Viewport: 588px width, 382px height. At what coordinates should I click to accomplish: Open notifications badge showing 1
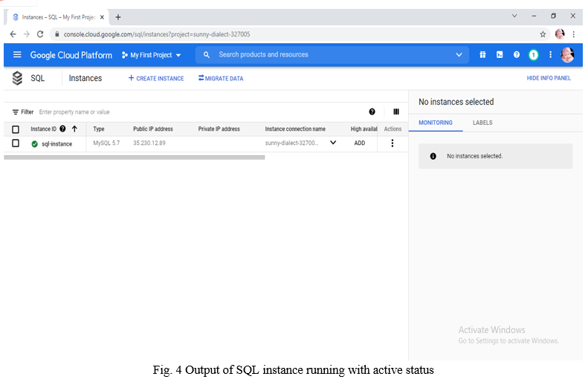(533, 55)
